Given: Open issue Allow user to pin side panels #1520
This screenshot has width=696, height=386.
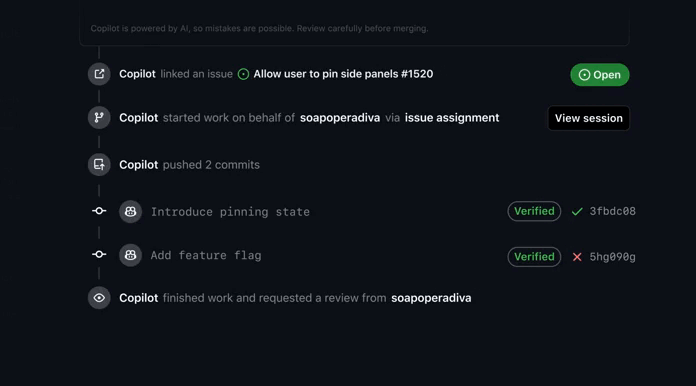Looking at the screenshot, I should tap(343, 74).
